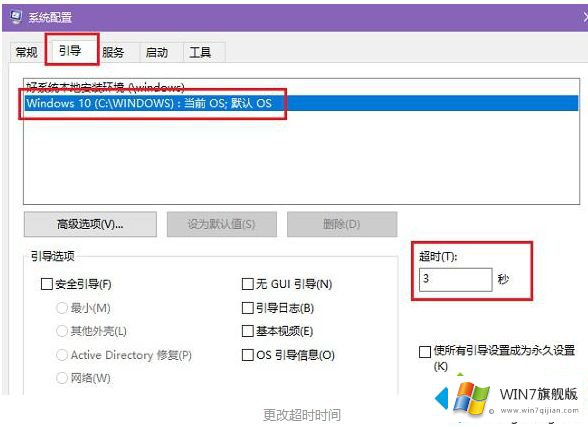Screen dimensions: 588x427
Task: Click the 删除(D) button
Action: coord(342,224)
